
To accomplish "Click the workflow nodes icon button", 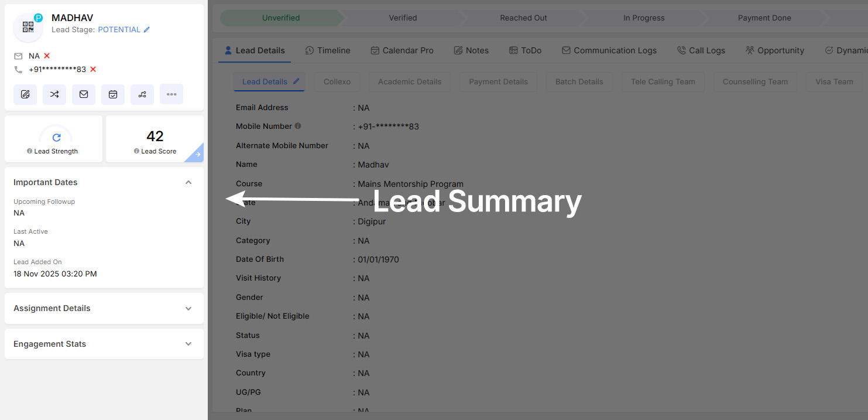I will tap(142, 94).
